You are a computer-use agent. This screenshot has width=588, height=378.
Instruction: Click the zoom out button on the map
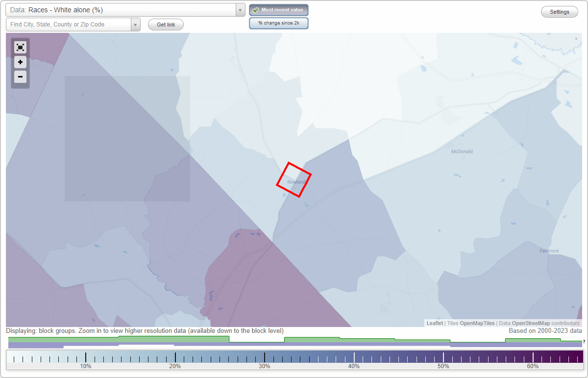20,77
